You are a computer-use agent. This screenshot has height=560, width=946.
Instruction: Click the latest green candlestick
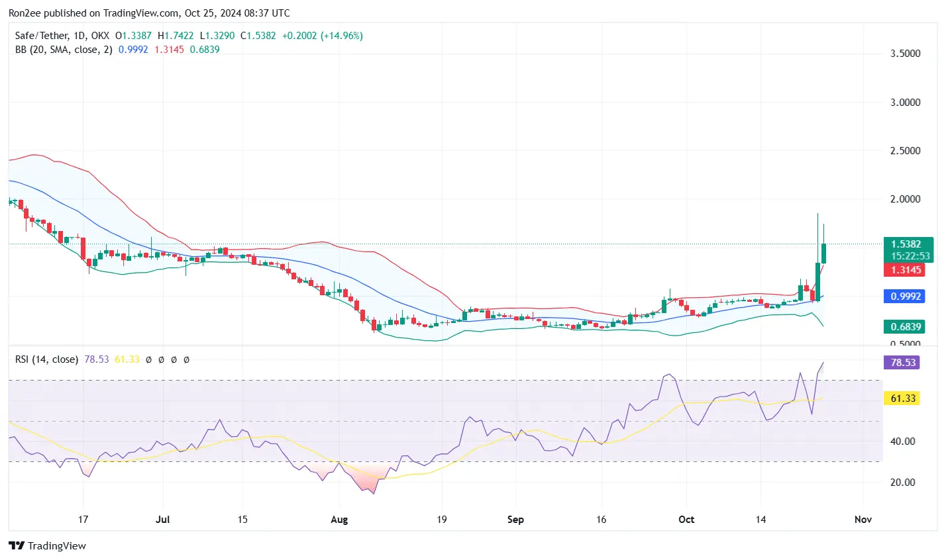[x=823, y=253]
